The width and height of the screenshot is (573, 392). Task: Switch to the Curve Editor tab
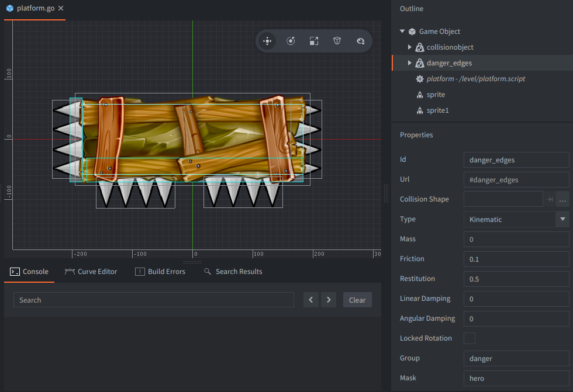[91, 272]
